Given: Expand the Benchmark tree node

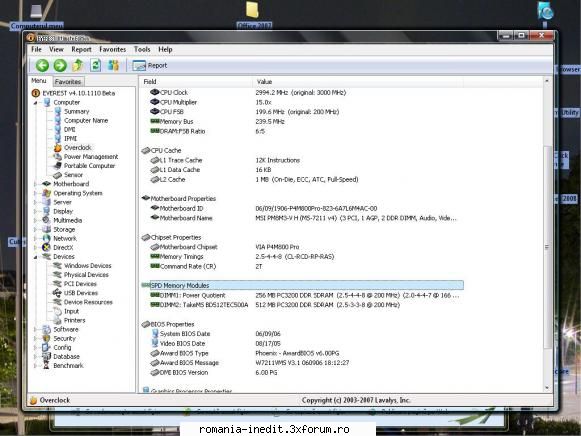Looking at the screenshot, I should click(36, 366).
